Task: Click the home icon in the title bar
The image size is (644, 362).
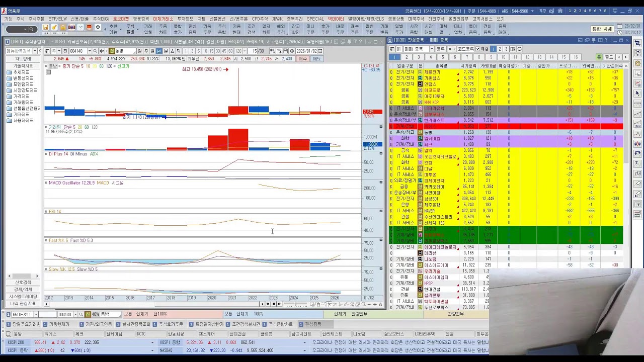Action: coord(560,11)
